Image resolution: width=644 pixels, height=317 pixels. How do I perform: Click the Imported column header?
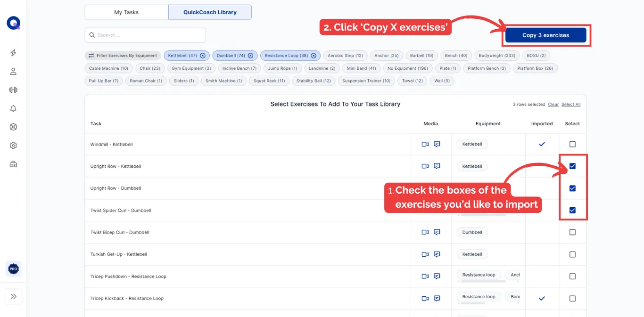coord(542,124)
